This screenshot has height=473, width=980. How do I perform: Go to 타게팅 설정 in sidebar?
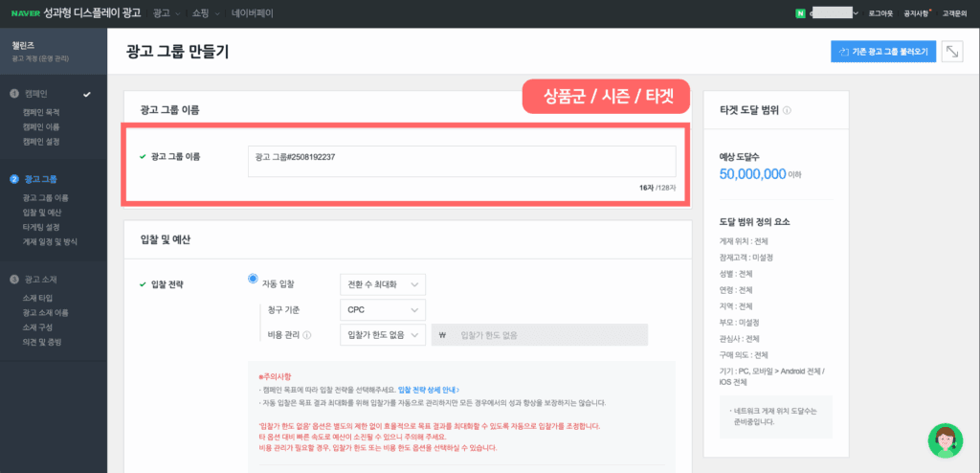pos(41,227)
